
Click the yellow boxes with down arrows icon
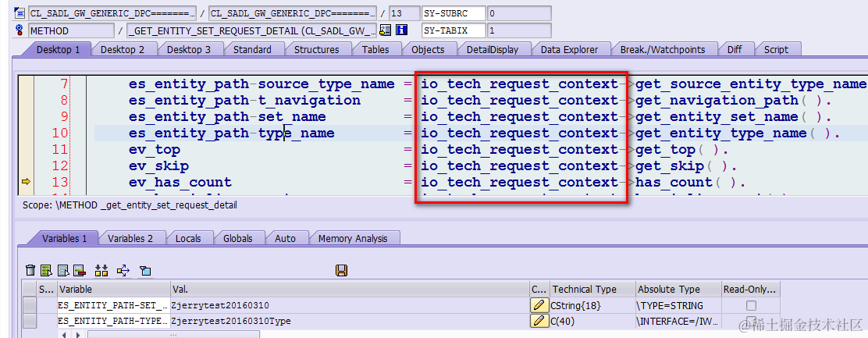pos(101,271)
